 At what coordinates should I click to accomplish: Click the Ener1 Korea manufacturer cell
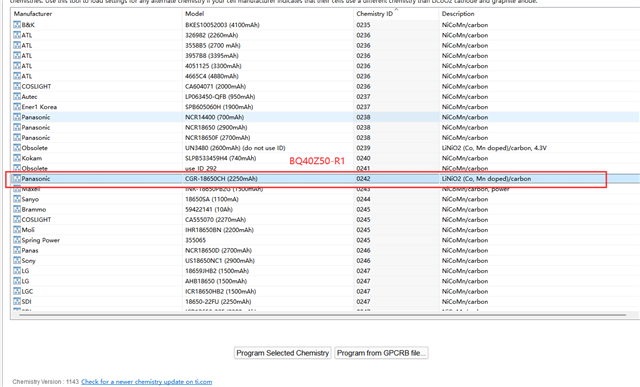pos(39,107)
